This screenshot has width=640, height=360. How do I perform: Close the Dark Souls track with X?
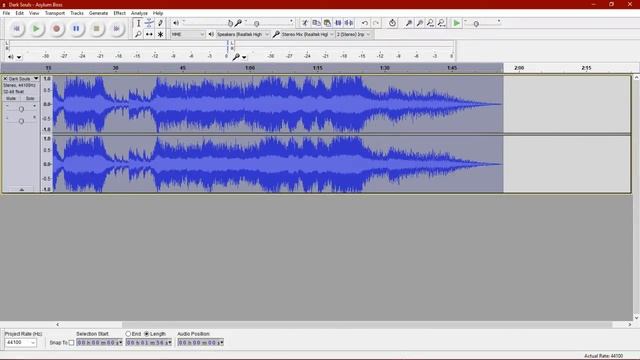tap(5, 78)
